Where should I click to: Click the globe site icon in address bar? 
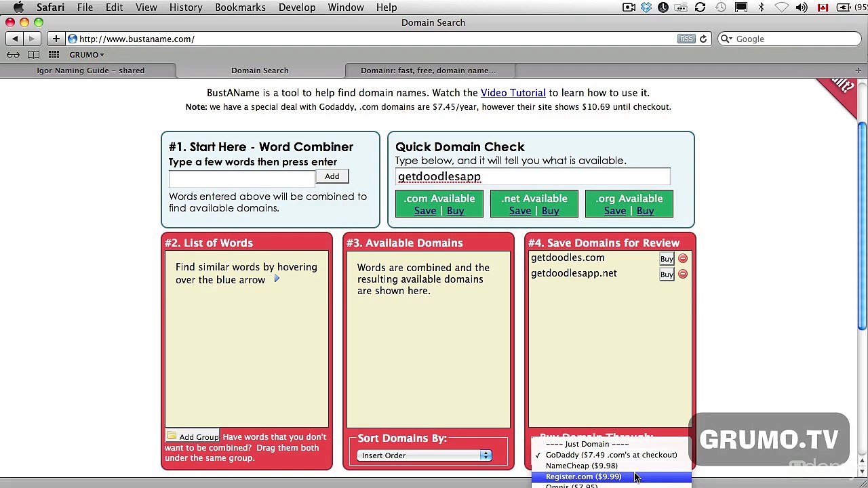[x=73, y=39]
